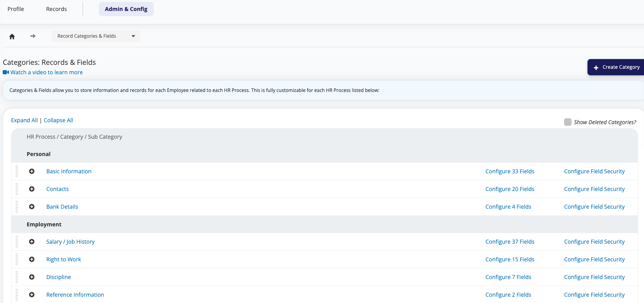Click the Expand All link
The image size is (644, 303).
(x=24, y=120)
